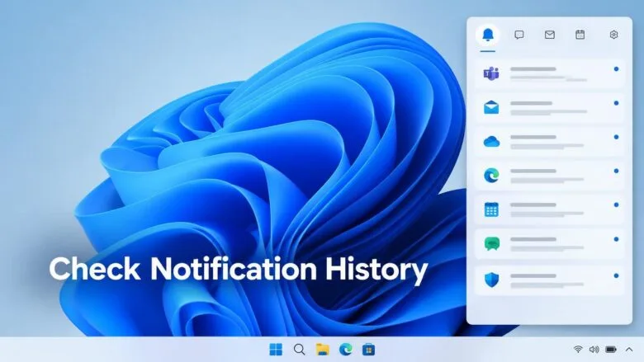Open notification settings gear icon
This screenshot has height=362, width=644.
pos(613,35)
